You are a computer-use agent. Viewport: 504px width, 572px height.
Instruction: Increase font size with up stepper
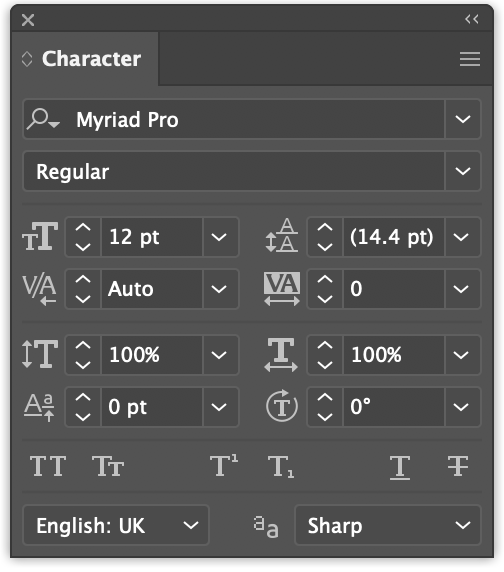(x=83, y=228)
